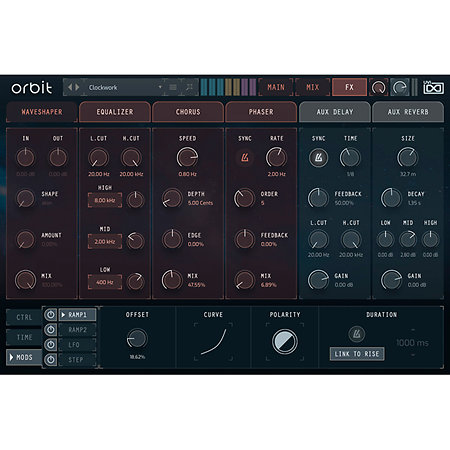
Task: Click the Aux Reverb MID knob
Action: [x=408, y=240]
